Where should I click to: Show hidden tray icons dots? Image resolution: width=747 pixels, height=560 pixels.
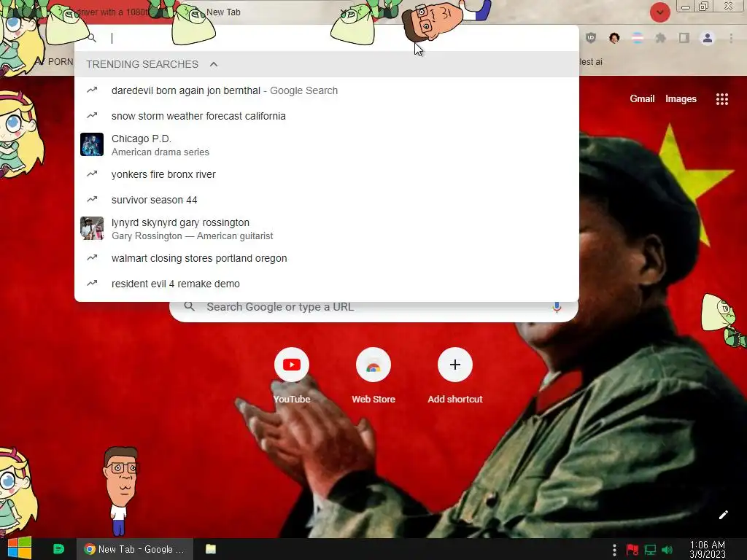(x=614, y=550)
